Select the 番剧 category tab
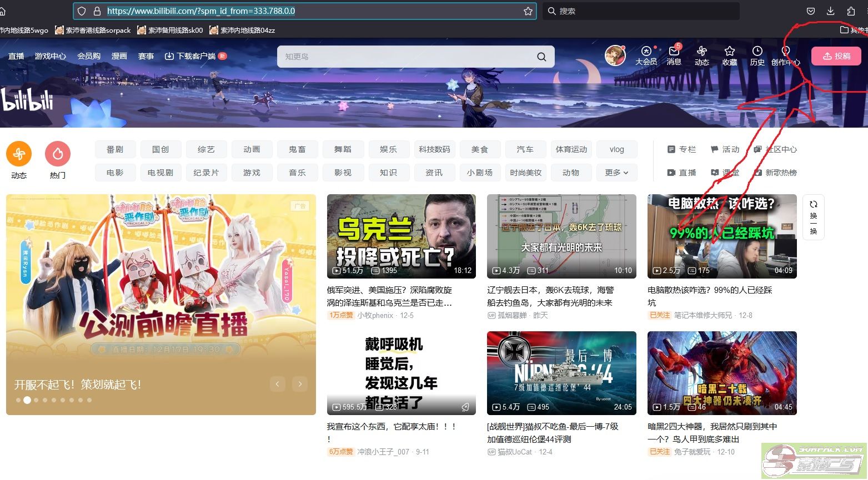This screenshot has height=480, width=868. 115,149
